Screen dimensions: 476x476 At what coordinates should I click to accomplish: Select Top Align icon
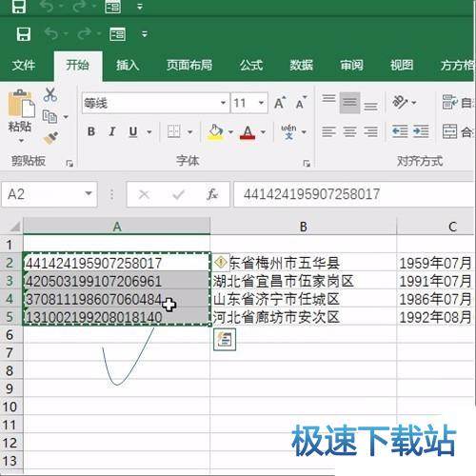coord(328,98)
